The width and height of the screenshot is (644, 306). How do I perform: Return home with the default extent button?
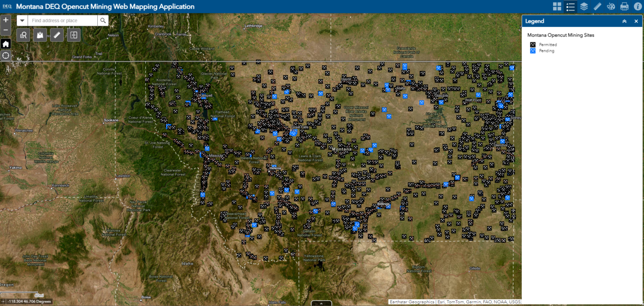coord(6,44)
